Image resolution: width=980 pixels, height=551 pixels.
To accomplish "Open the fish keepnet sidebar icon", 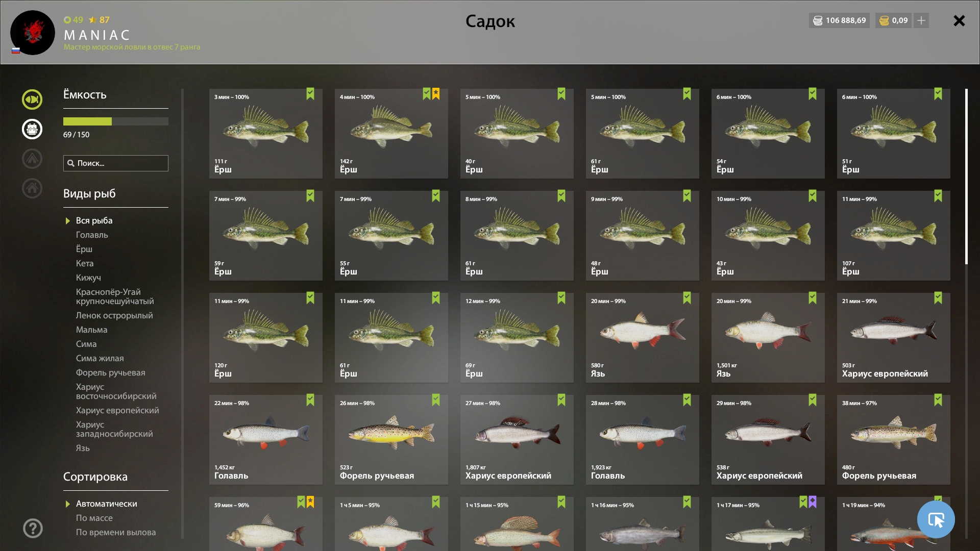I will [32, 99].
